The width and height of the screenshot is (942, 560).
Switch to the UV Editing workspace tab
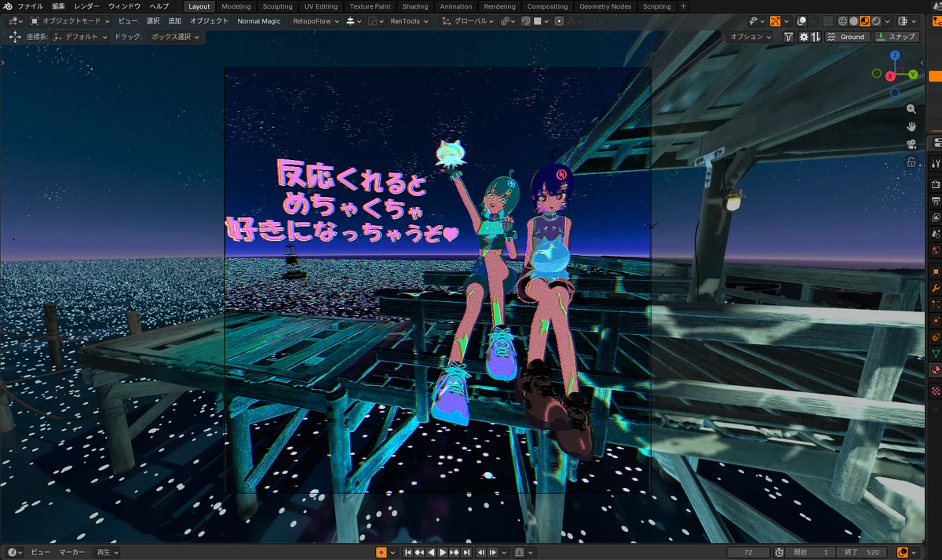[320, 6]
